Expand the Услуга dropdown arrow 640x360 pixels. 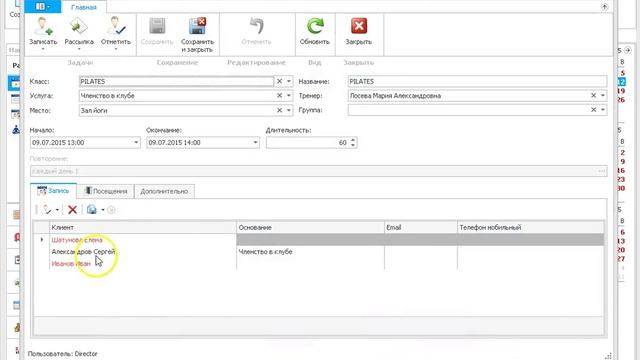[289, 96]
